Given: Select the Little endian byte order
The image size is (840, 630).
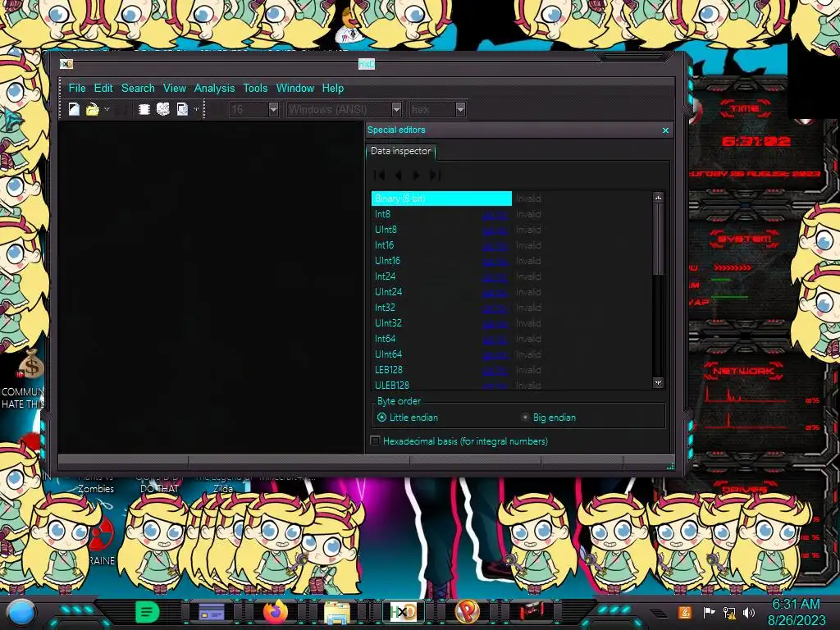Looking at the screenshot, I should 407,418.
